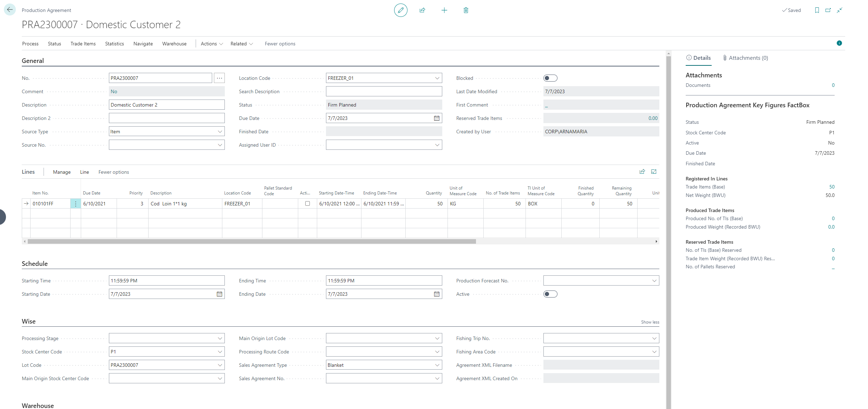Check the Active checkbox in lines row
868x409 pixels.
(x=307, y=204)
